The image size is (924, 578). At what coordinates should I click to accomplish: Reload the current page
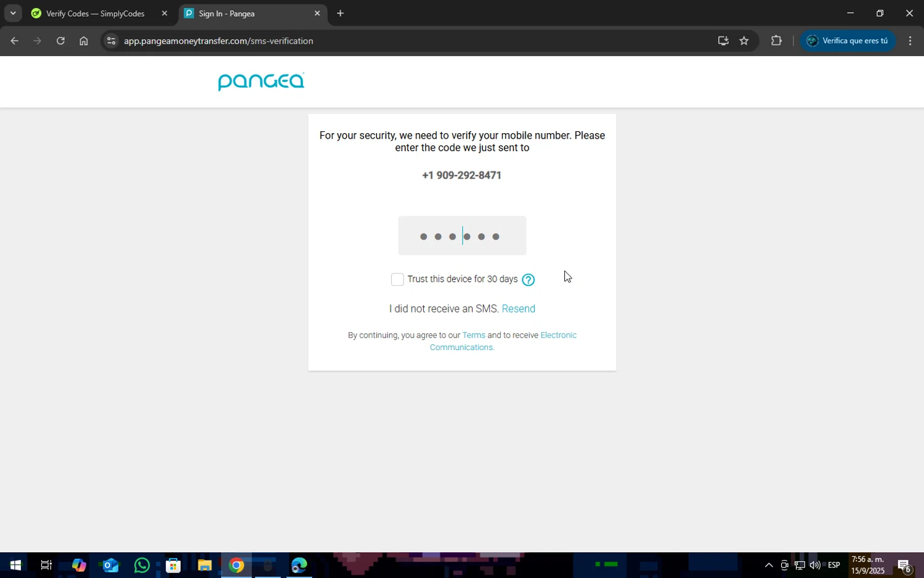pos(60,41)
